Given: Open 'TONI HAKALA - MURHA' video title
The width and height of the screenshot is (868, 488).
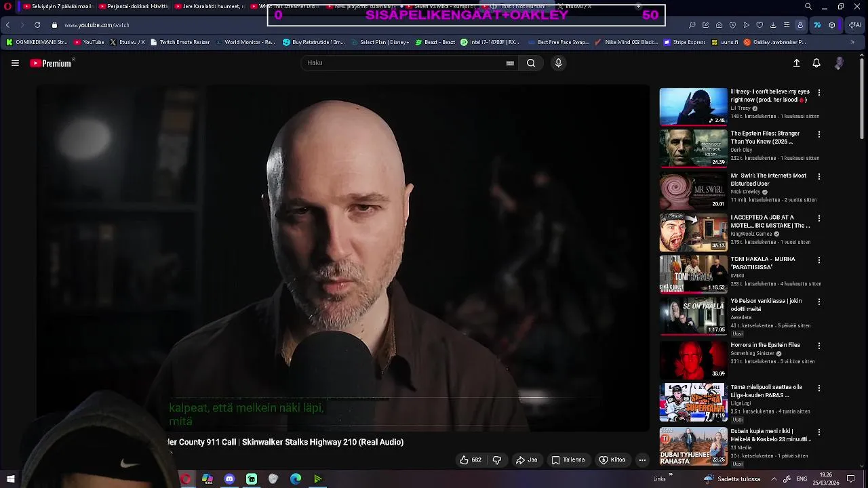Looking at the screenshot, I should click(x=763, y=263).
